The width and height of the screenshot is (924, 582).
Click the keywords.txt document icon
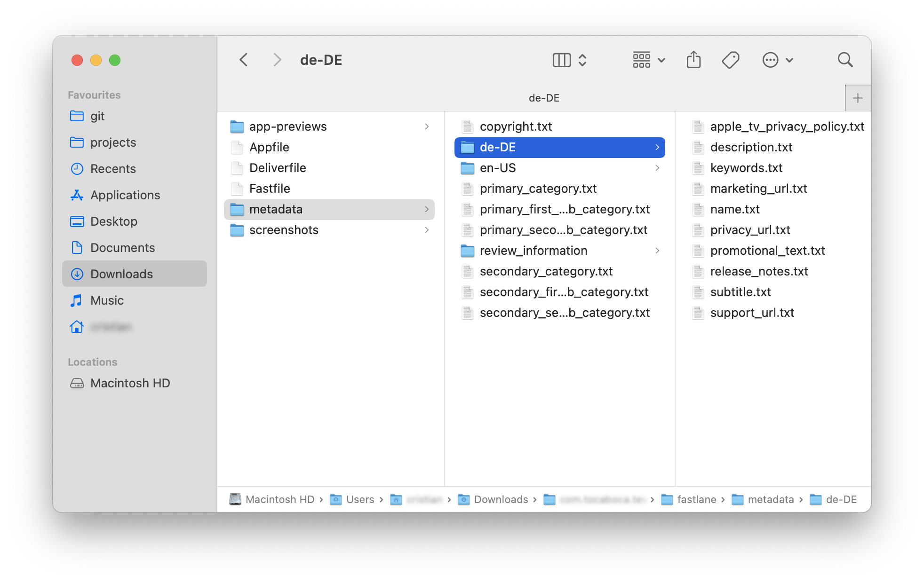click(x=698, y=168)
